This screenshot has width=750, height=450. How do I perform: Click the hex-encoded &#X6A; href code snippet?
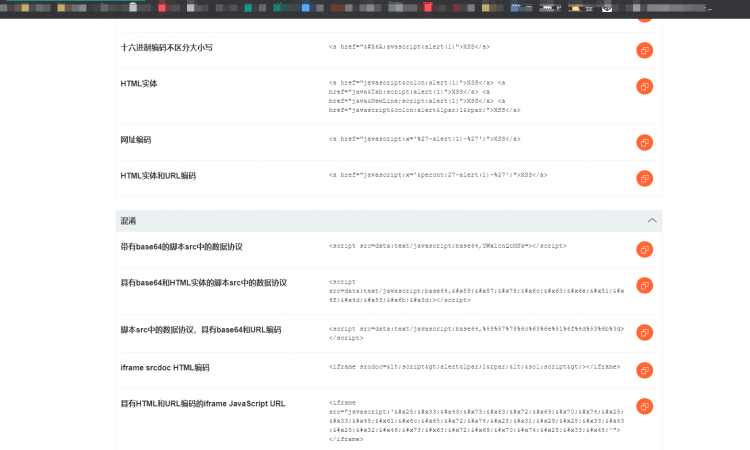(x=409, y=47)
